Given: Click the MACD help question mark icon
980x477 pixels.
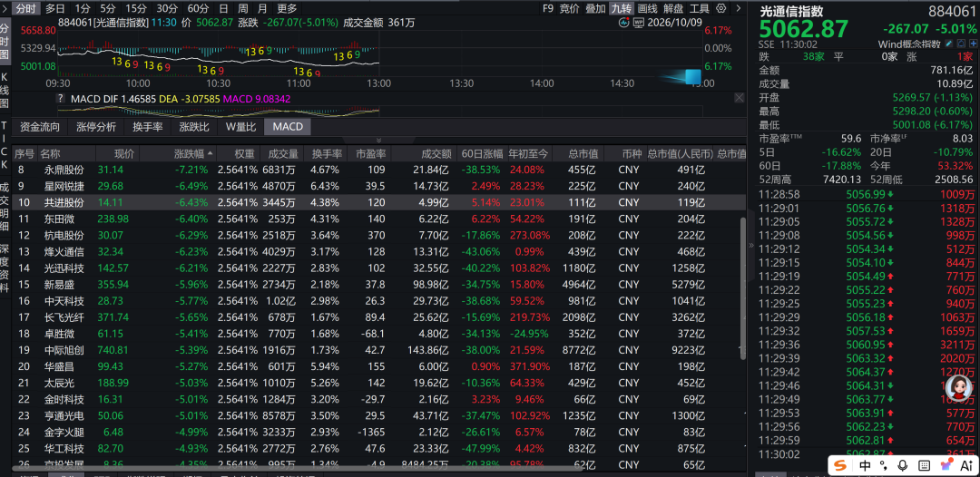Looking at the screenshot, I should coord(61,98).
